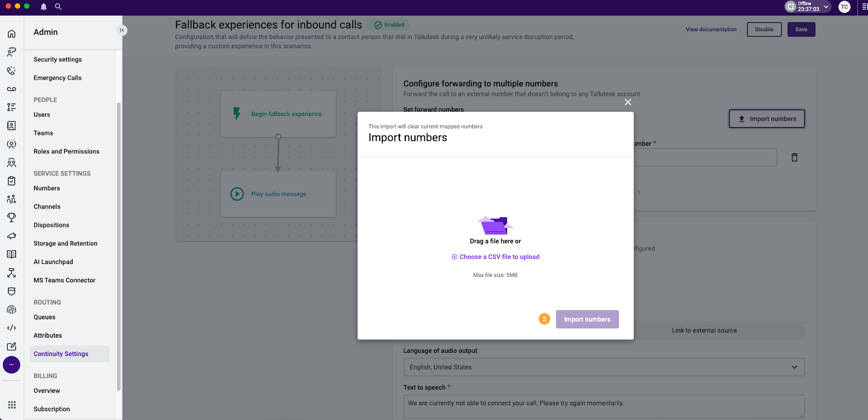Open the search magnifier icon
Screen dimensions: 868x420
[58, 7]
